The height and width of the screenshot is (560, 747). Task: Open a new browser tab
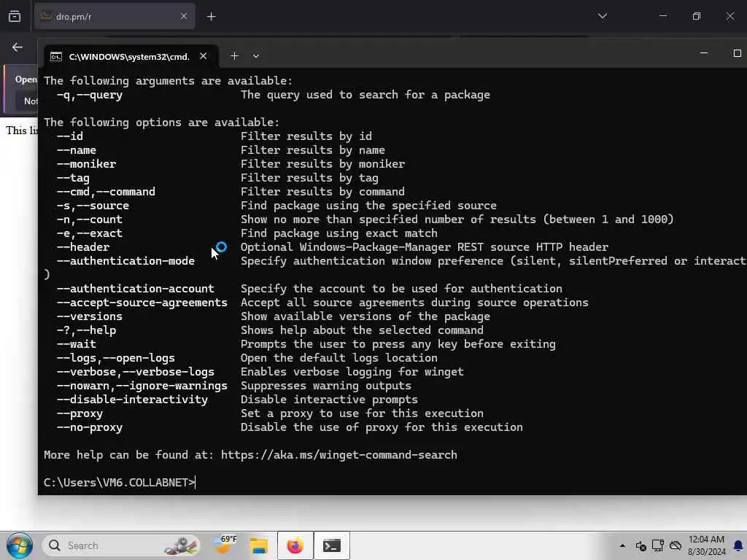(211, 17)
